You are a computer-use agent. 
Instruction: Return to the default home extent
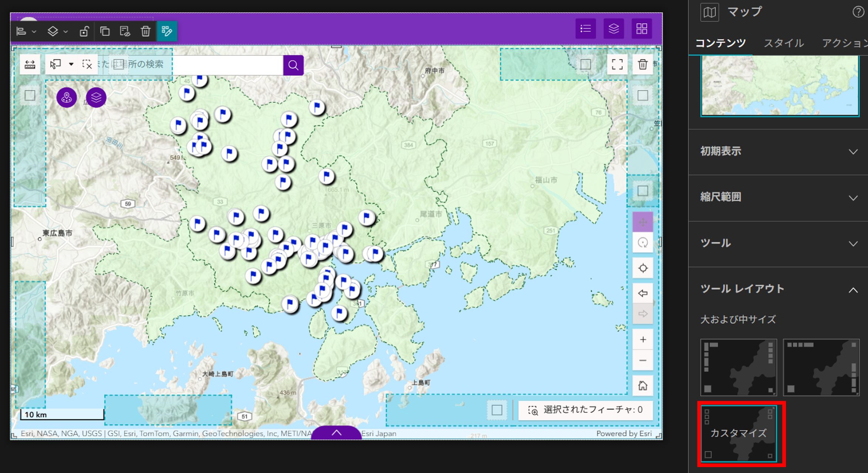coord(643,386)
